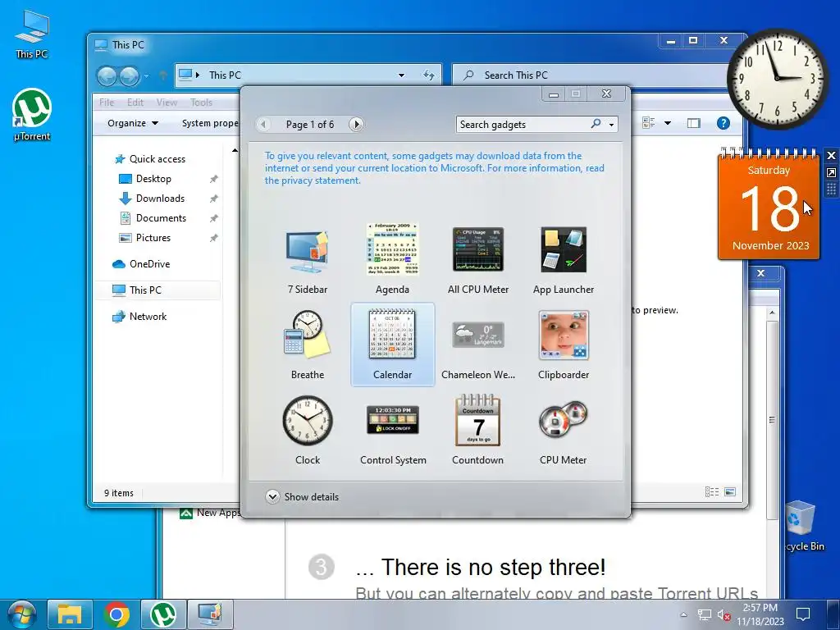
Task: Open the File menu in This PC
Action: (x=107, y=103)
